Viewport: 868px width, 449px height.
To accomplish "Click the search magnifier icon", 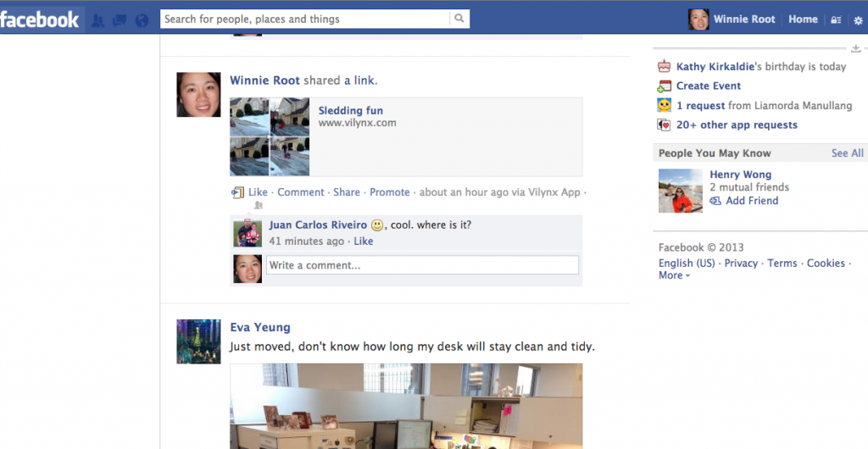I will click(459, 19).
